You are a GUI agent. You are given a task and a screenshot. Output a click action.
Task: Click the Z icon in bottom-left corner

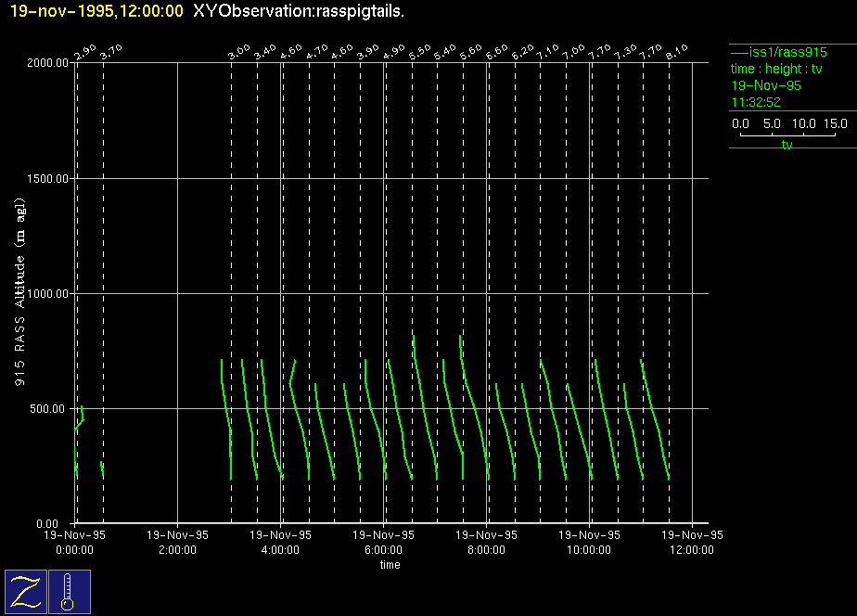pos(25,591)
